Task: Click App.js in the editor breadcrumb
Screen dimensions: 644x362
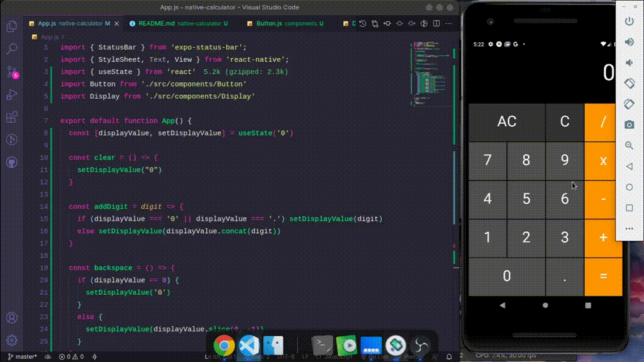Action: pos(50,37)
